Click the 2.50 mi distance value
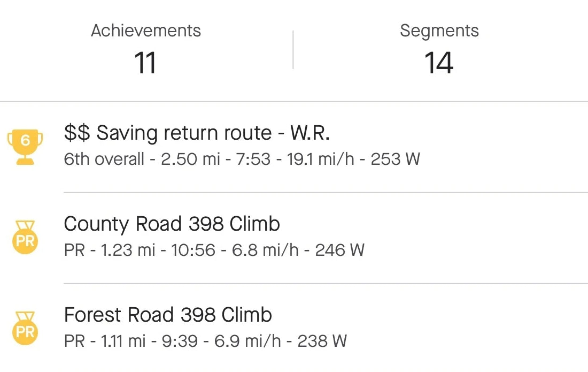 point(190,159)
